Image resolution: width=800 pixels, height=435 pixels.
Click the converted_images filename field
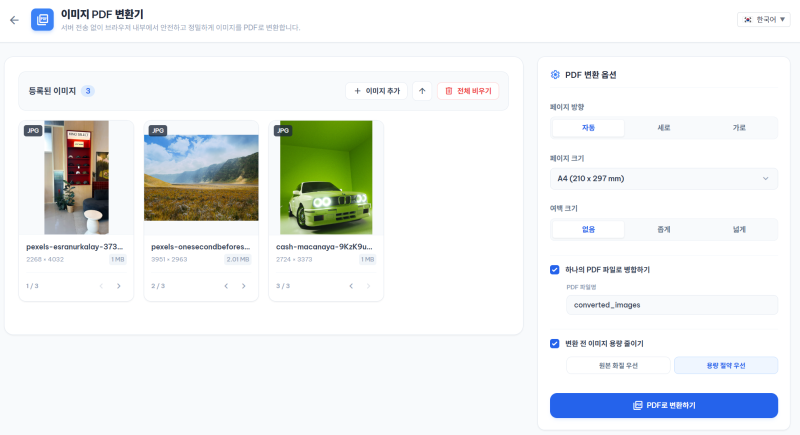[x=672, y=305]
